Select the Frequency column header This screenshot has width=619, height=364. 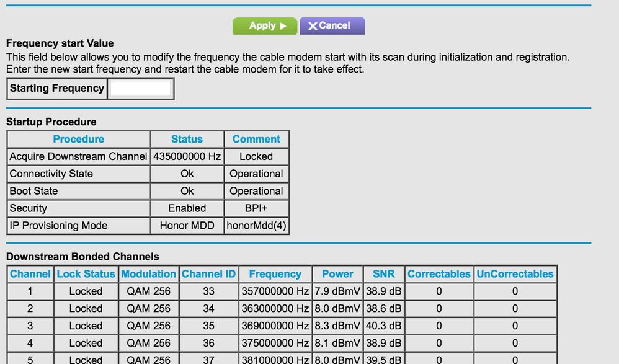pos(275,274)
